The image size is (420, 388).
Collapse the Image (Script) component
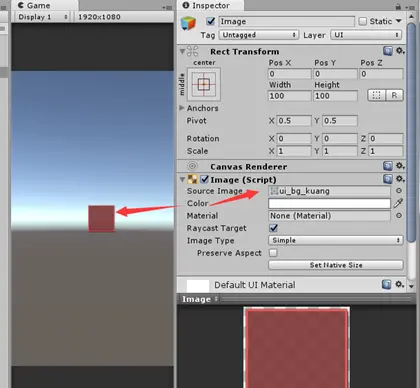coord(182,180)
